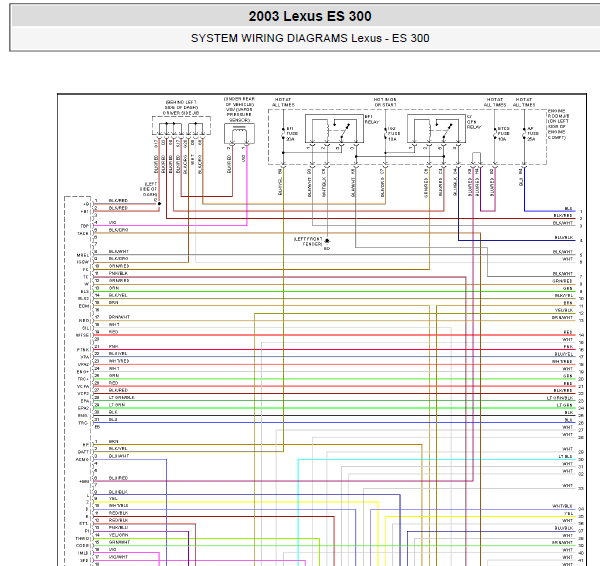600x566 pixels.
Task: Click the driver side J/B connector box
Action: (181, 126)
